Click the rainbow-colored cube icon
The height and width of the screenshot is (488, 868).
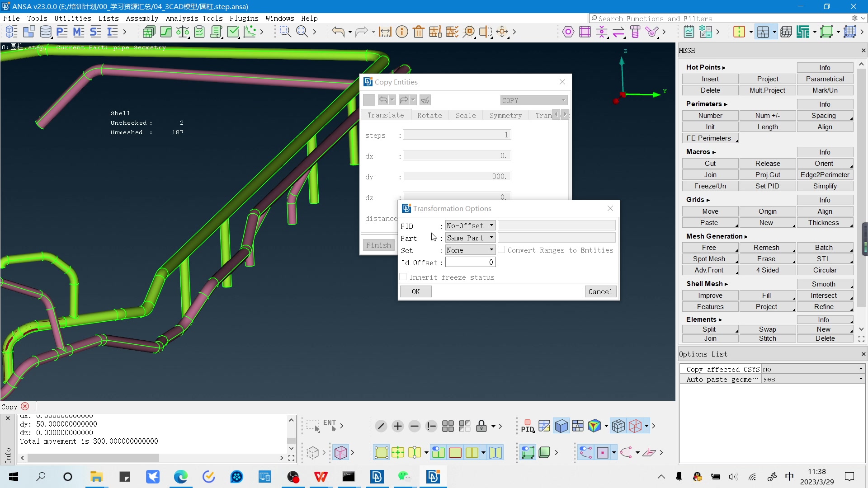(594, 426)
